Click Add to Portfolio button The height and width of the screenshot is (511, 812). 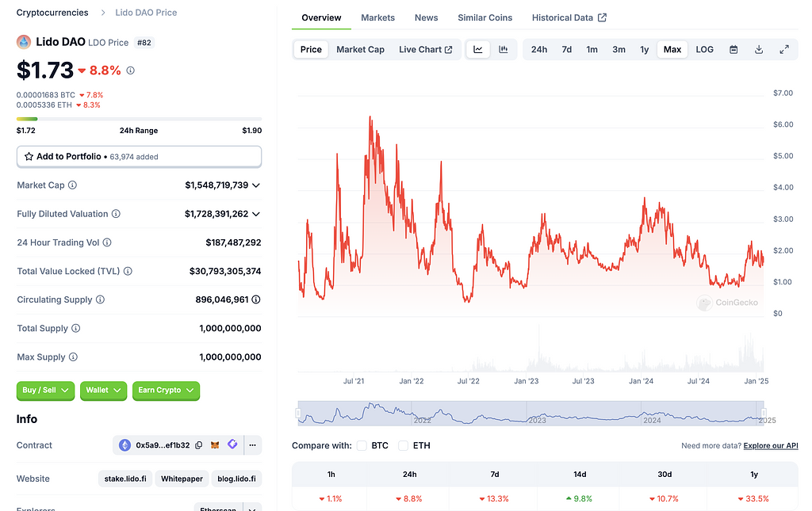[x=139, y=157]
